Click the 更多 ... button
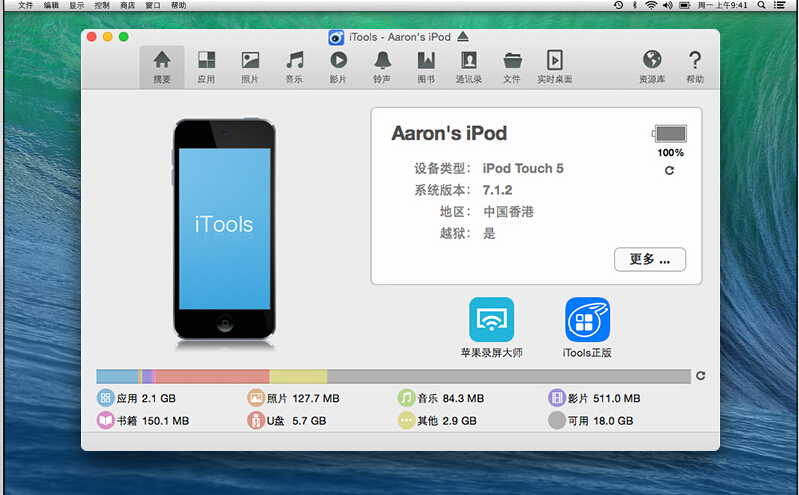The height and width of the screenshot is (495, 799). (649, 259)
